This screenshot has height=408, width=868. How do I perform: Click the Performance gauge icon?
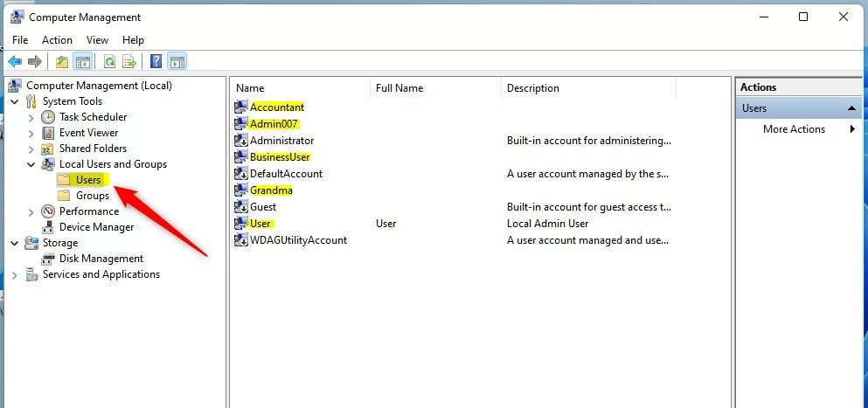pos(48,211)
